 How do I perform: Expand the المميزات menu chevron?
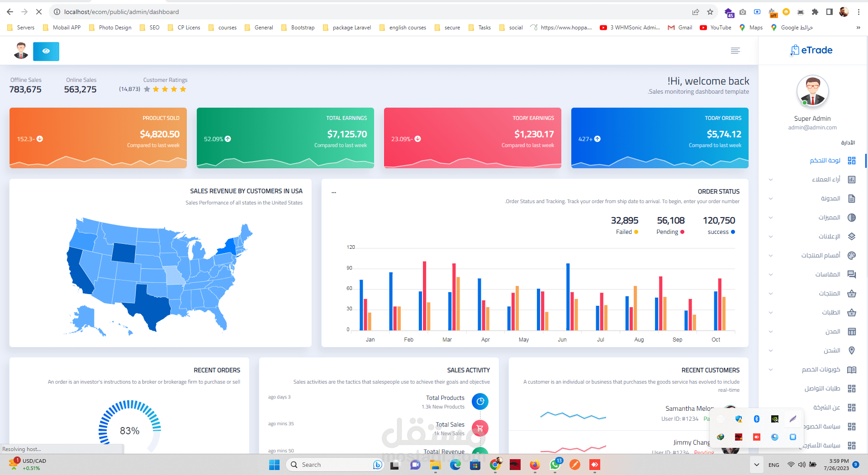771,218
